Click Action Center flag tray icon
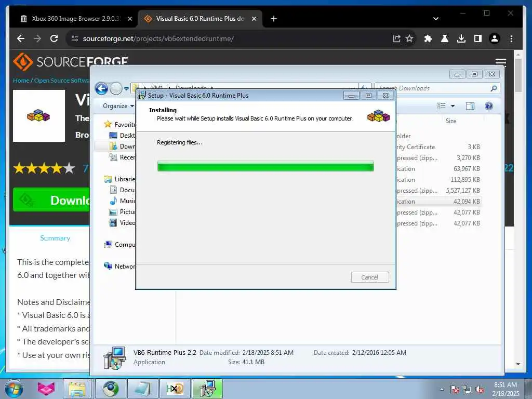 coord(454,389)
